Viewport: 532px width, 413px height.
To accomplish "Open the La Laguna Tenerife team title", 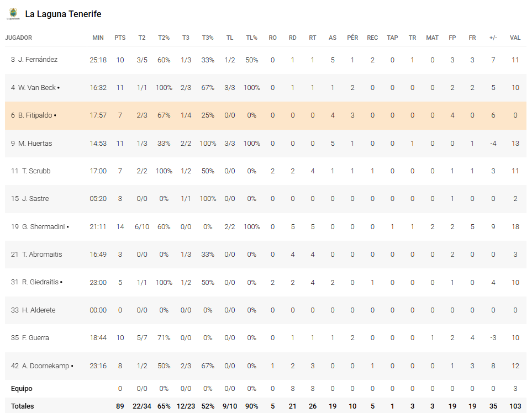I will [63, 14].
